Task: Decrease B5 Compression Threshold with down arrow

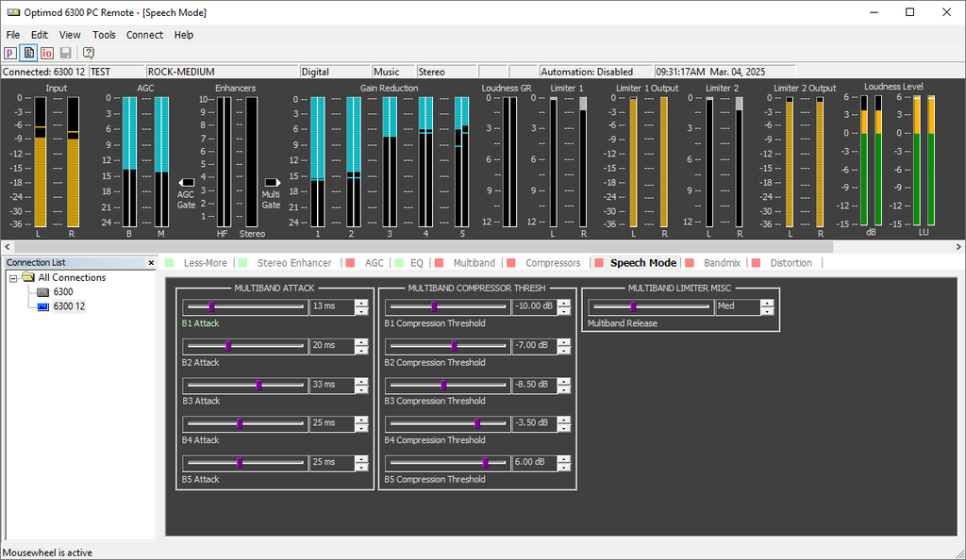Action: [564, 467]
